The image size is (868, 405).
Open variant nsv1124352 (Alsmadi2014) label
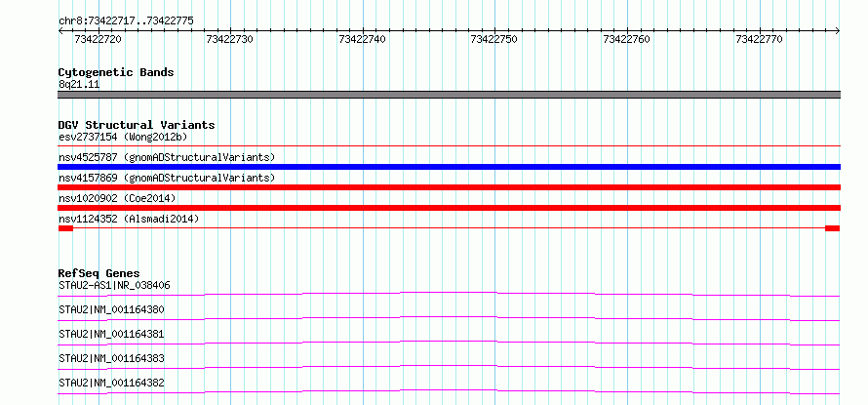(129, 219)
